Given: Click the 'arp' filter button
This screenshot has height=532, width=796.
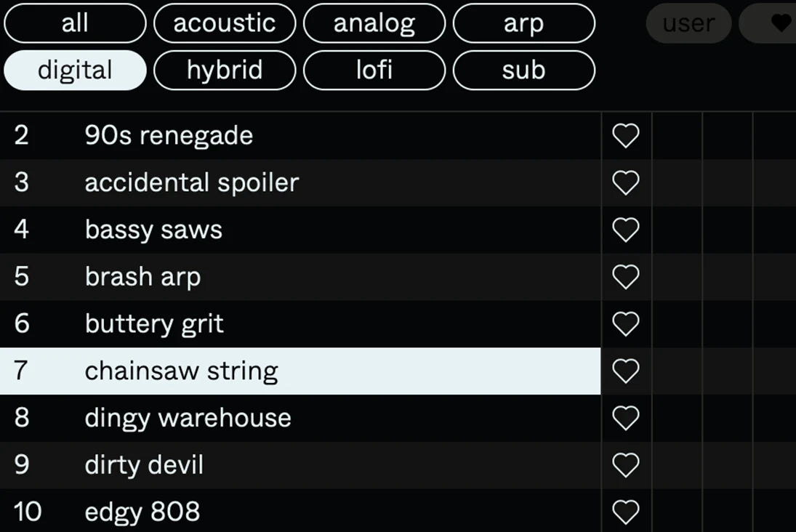Looking at the screenshot, I should [x=524, y=23].
